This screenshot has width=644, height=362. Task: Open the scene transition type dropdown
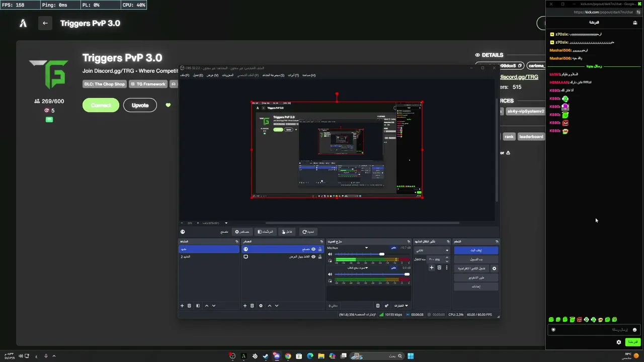431,250
